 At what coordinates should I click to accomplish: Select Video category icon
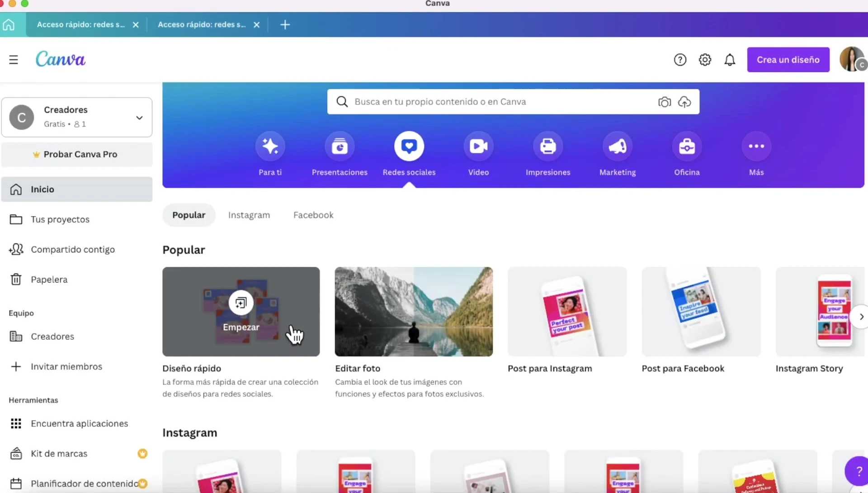point(478,146)
